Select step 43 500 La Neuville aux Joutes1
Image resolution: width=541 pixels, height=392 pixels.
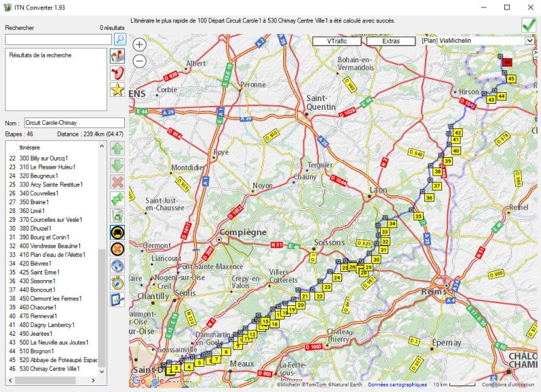(53, 342)
